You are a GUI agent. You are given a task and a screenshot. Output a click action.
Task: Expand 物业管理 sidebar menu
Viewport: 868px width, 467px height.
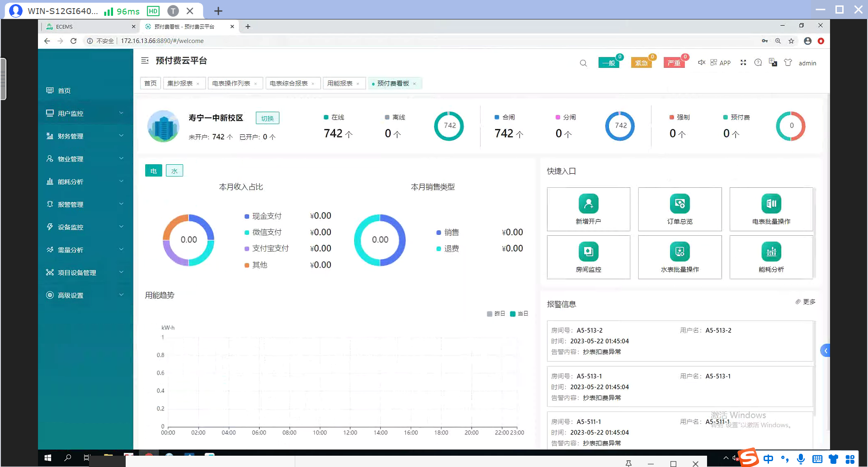click(85, 159)
